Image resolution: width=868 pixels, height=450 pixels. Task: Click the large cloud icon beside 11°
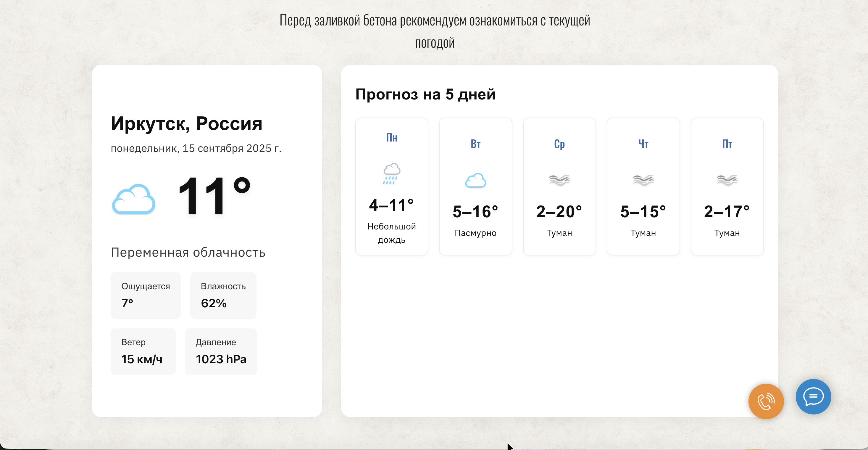133,199
